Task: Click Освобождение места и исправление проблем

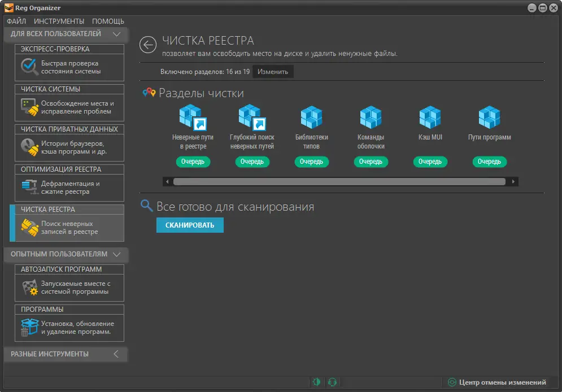Action: click(77, 107)
